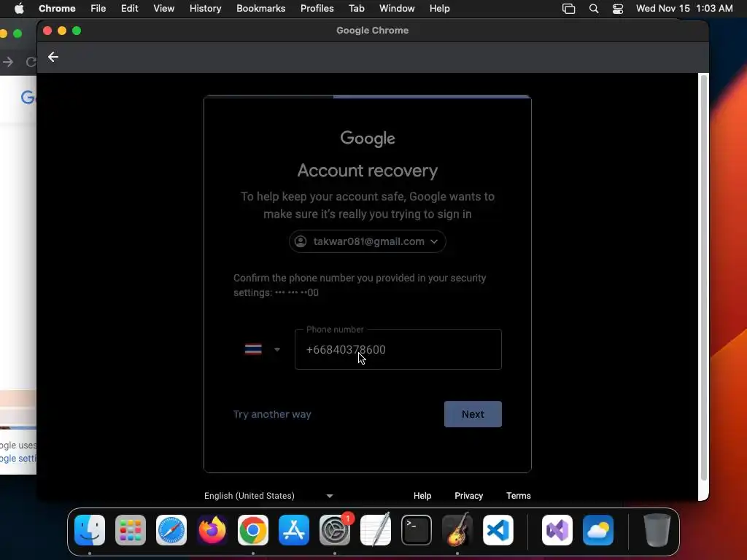
Task: Close the Google Chrome popup window
Action: (x=47, y=31)
